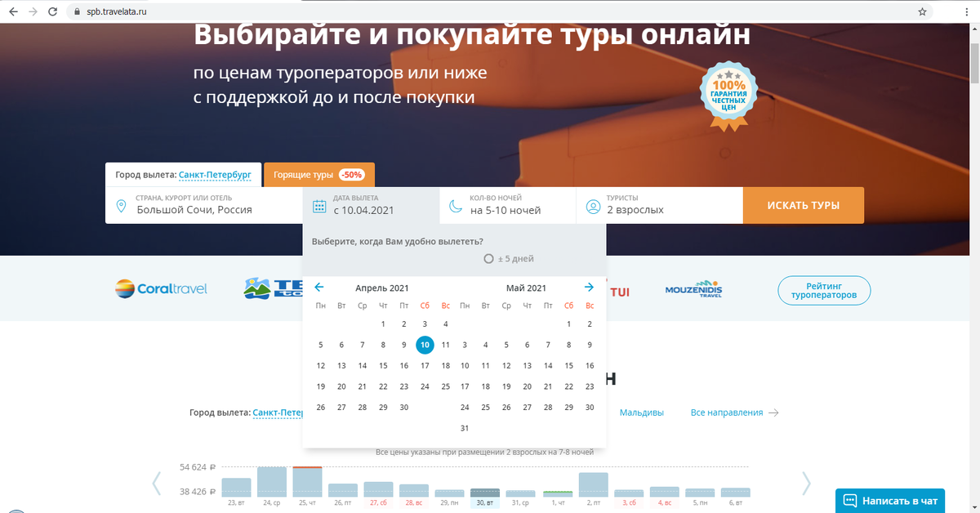The height and width of the screenshot is (513, 980).
Task: Click the destination field Большой Сочи, Россия
Action: pyautogui.click(x=204, y=206)
